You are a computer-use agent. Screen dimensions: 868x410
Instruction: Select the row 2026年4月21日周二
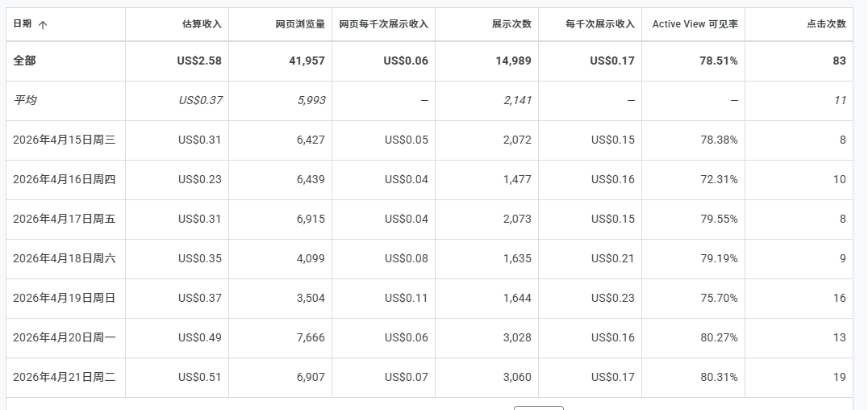(x=65, y=377)
